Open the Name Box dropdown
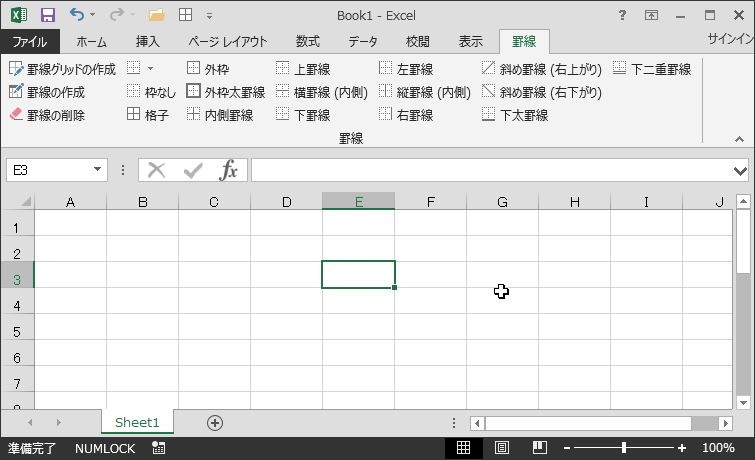The image size is (755, 460). 97,169
